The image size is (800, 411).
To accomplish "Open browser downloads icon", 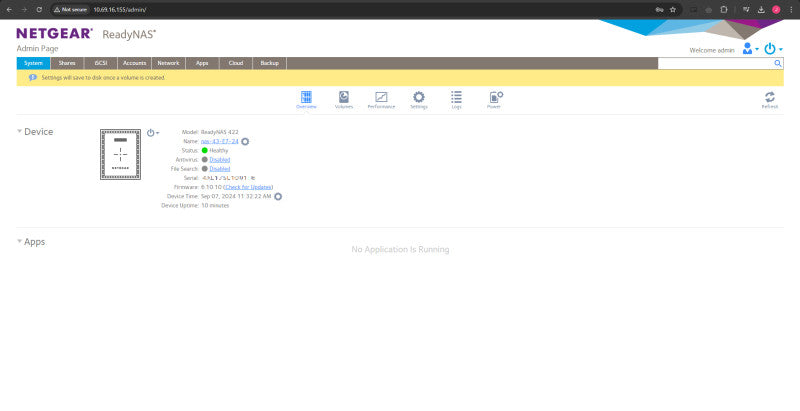I will [761, 10].
